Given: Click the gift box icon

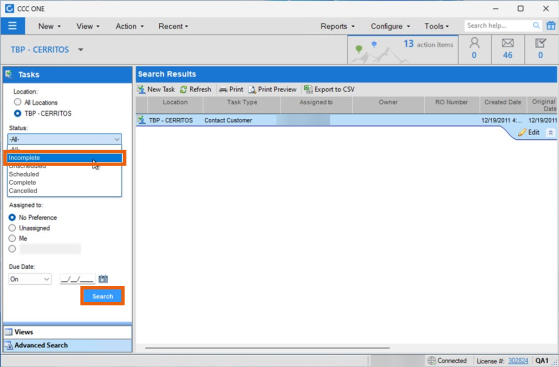Looking at the screenshot, I should (x=551, y=26).
